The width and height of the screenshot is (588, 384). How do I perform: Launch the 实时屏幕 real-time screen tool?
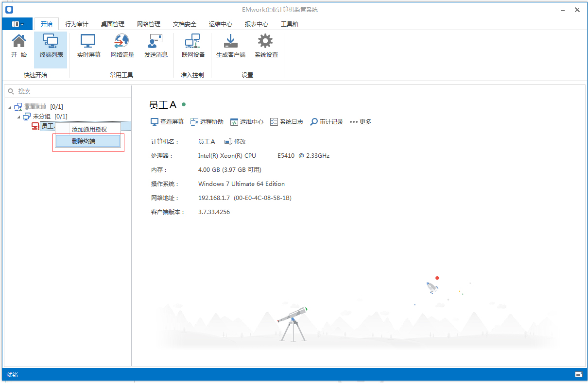coord(88,47)
